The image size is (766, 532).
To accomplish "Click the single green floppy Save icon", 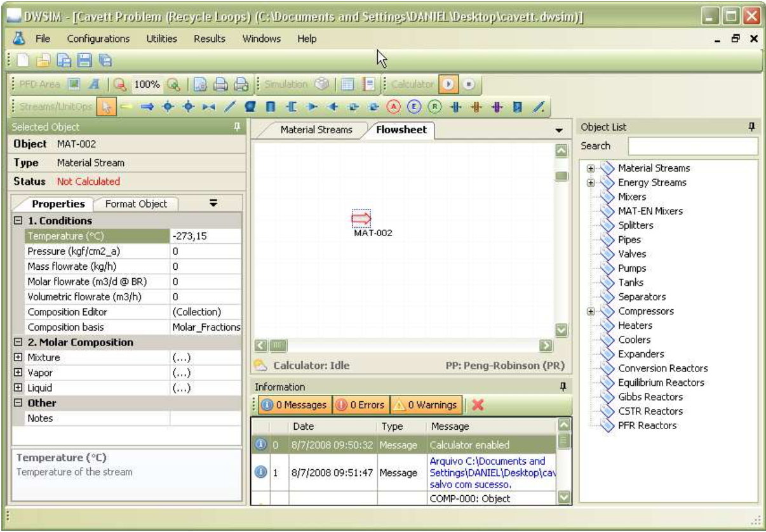I will [x=83, y=61].
